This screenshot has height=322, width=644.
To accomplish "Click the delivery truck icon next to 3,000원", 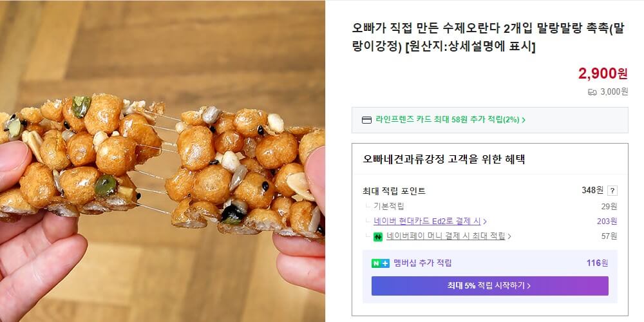I will [x=592, y=92].
